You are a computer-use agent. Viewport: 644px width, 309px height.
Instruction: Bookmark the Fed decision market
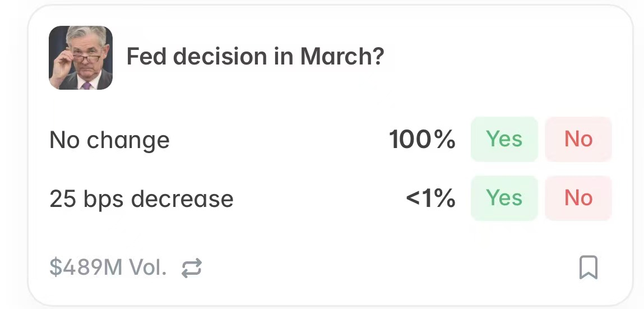coord(588,268)
